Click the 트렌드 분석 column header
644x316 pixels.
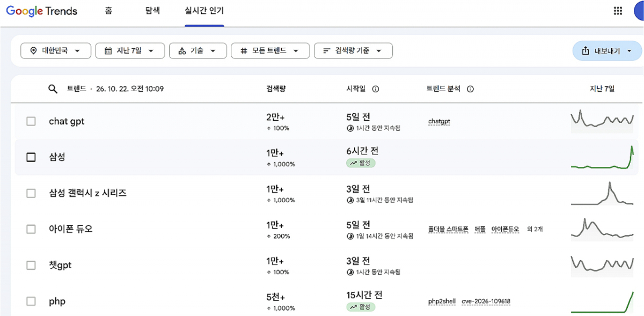tap(443, 89)
